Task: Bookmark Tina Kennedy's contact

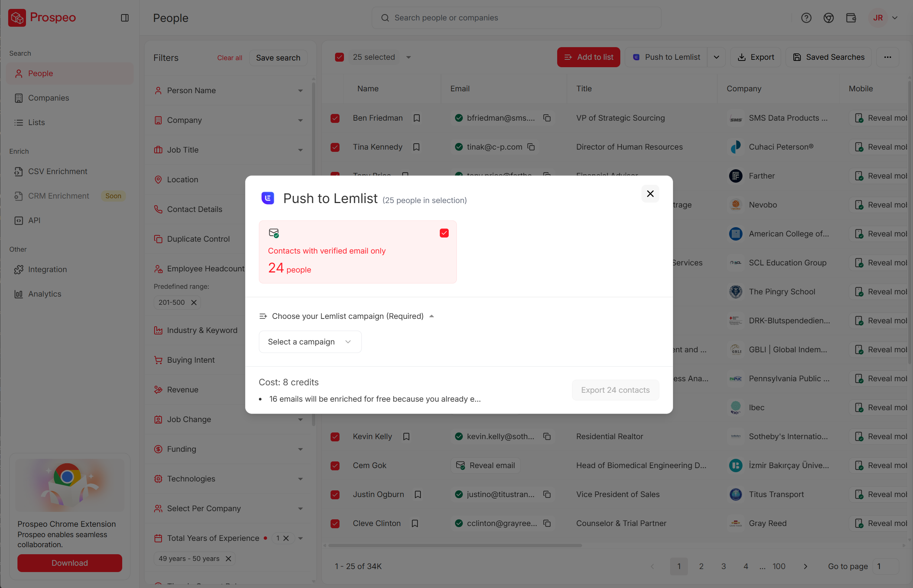Action: [416, 147]
